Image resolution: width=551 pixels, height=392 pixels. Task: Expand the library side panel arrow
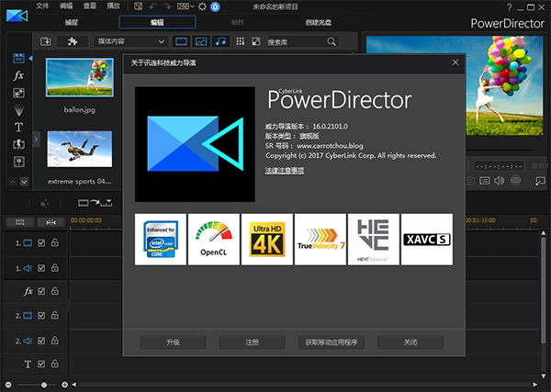pos(36,139)
